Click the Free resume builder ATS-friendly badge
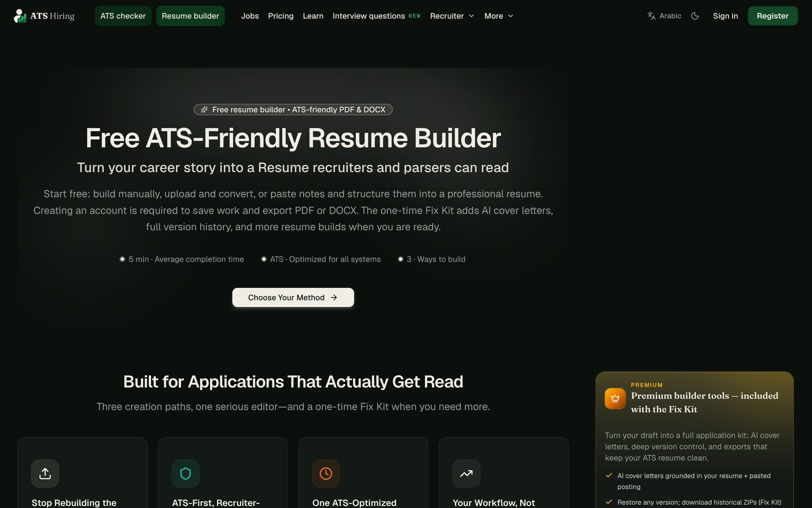 [293, 110]
